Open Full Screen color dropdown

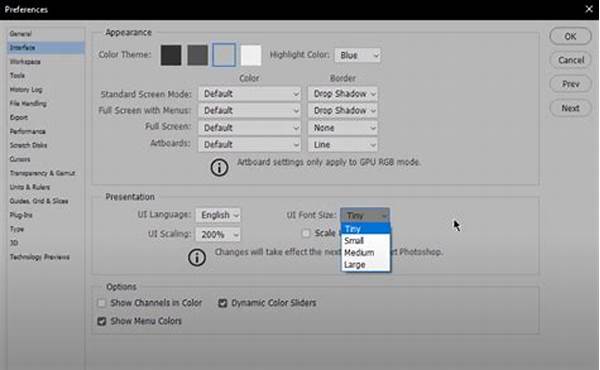pos(249,128)
